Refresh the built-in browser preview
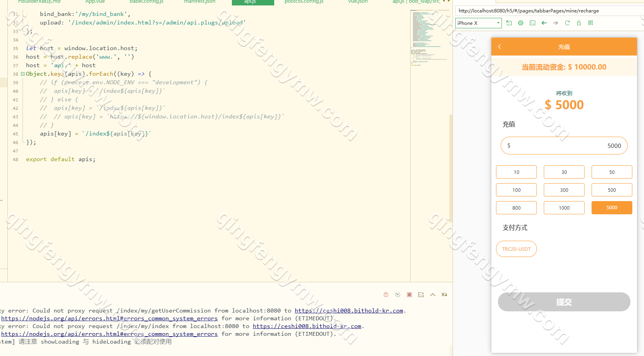This screenshot has width=644, height=356. (567, 23)
